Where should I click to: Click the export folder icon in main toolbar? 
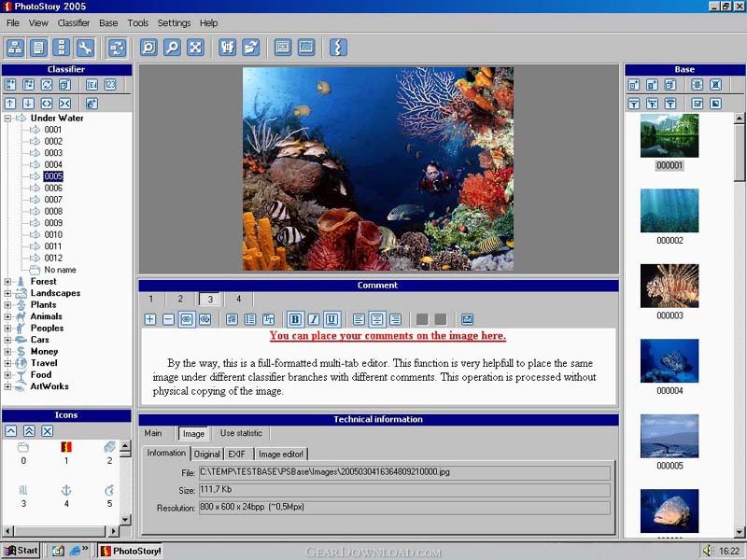click(x=250, y=48)
